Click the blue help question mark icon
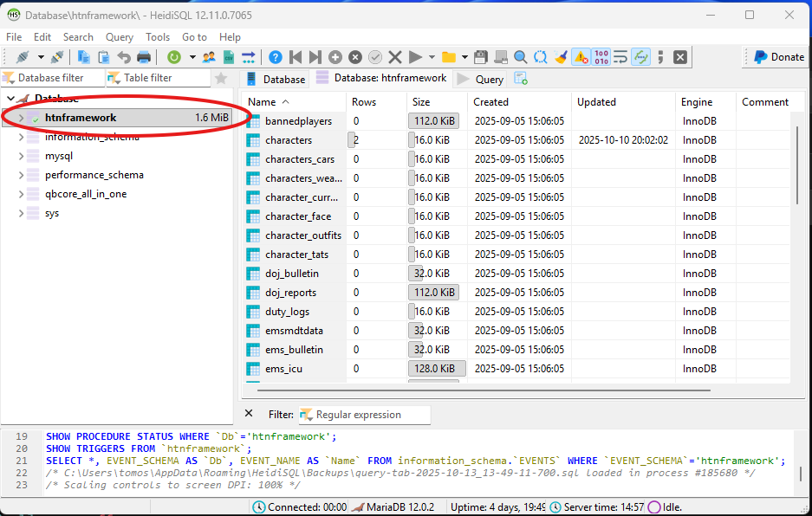Screen dimensions: 812x516 pos(276,57)
